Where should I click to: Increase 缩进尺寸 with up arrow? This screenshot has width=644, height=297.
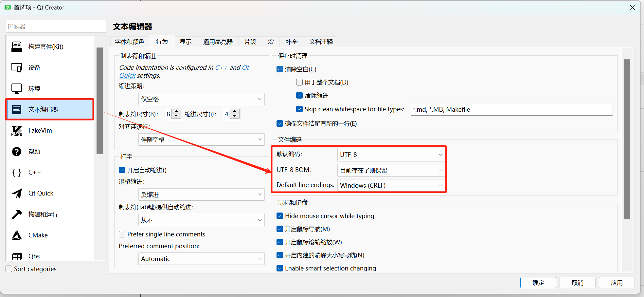pyautogui.click(x=235, y=111)
